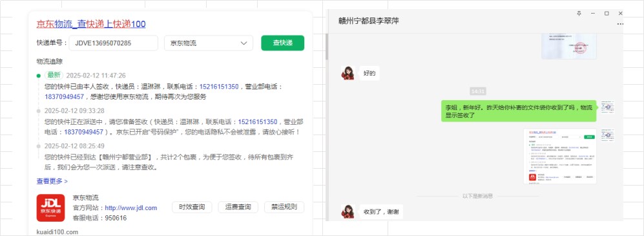Click the 禁运规则 button
The height and width of the screenshot is (236, 644).
(x=284, y=207)
